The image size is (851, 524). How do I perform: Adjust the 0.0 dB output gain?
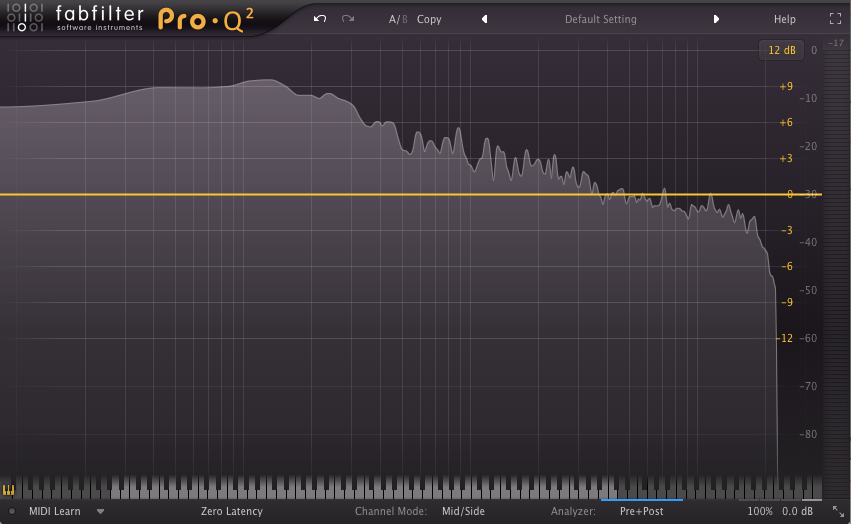pyautogui.click(x=797, y=511)
